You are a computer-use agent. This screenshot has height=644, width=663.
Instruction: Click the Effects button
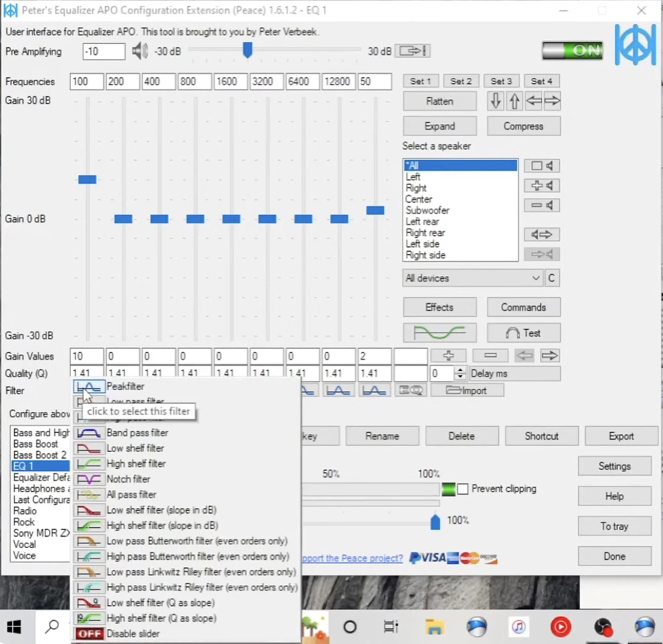coord(440,307)
